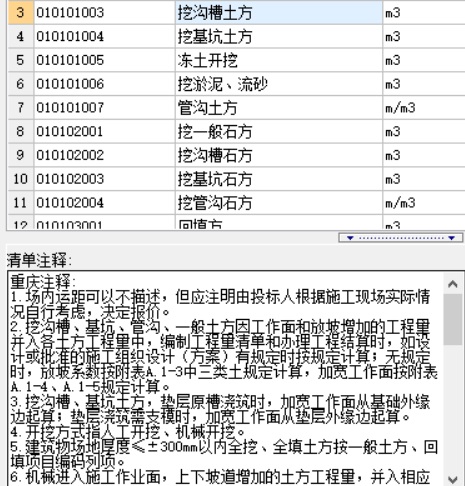Screen dimensions: 465x486
Task: Click code cell 010102004
Action: [x=105, y=203]
